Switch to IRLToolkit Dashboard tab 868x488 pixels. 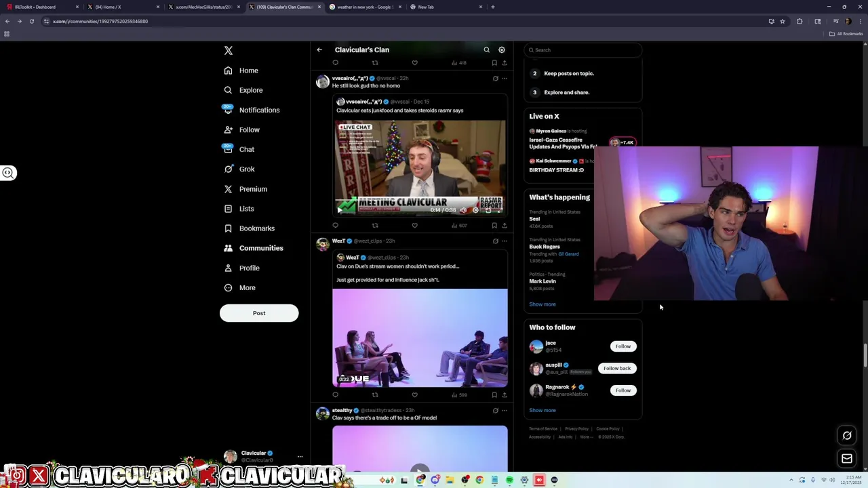coord(42,7)
